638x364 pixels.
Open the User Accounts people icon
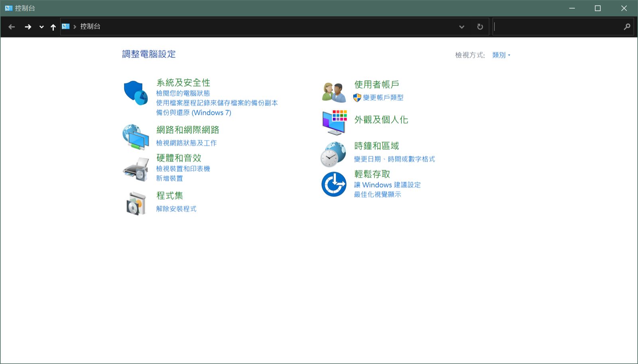334,92
